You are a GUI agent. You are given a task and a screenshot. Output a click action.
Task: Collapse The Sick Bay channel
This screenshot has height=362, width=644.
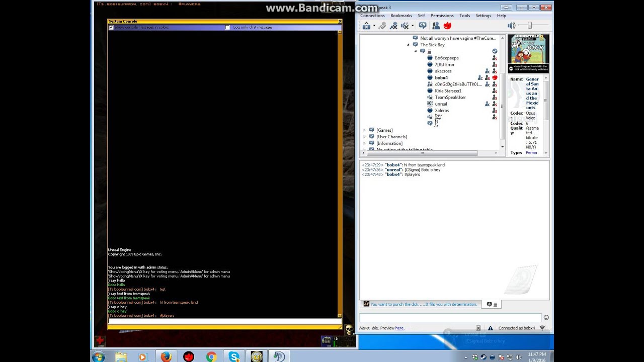tap(409, 45)
